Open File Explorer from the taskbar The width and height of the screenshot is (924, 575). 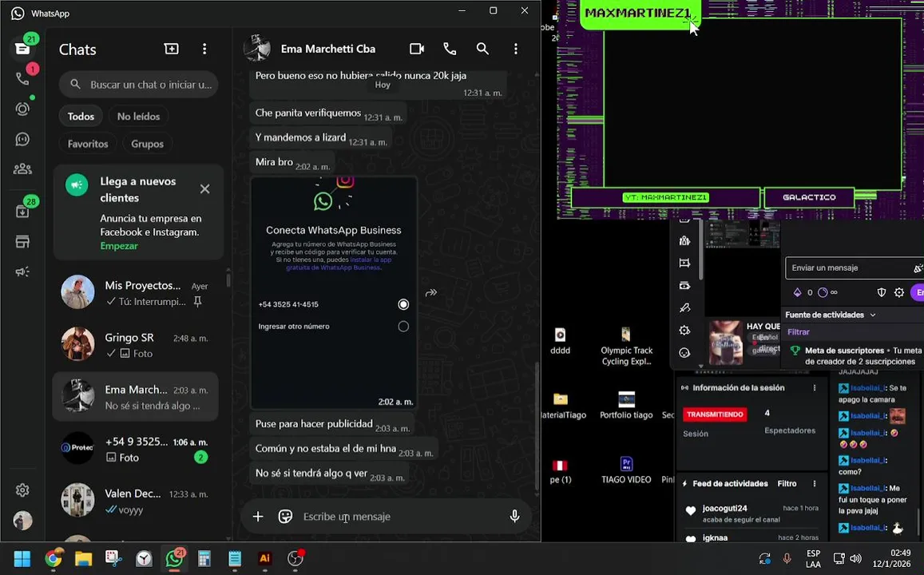[84, 558]
